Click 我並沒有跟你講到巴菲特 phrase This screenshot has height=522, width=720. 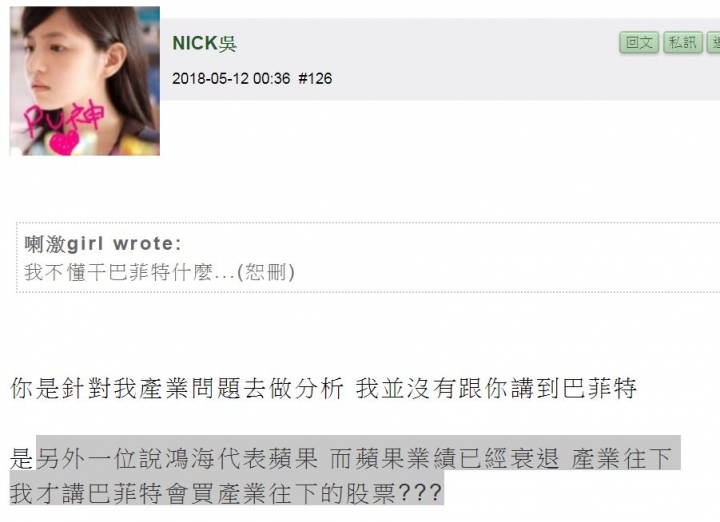pos(496,388)
